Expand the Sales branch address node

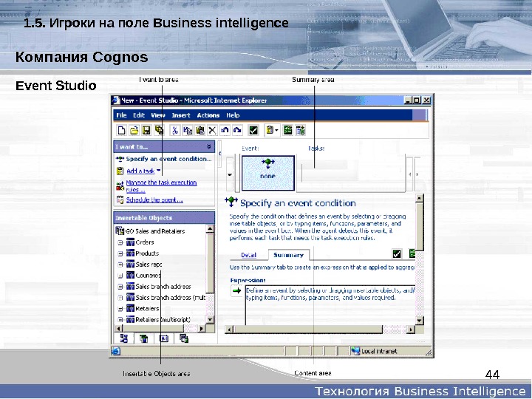pyautogui.click(x=120, y=287)
